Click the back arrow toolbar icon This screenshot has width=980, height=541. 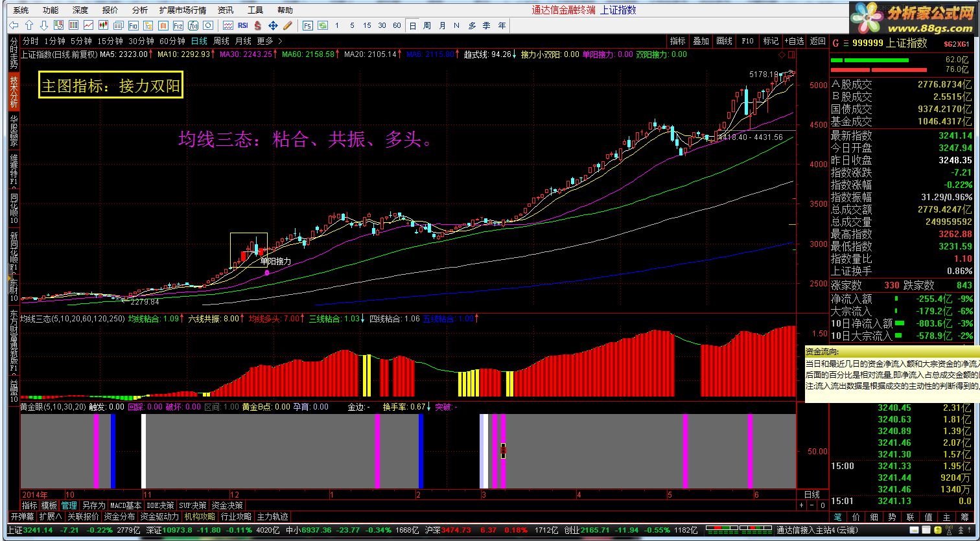tap(13, 25)
